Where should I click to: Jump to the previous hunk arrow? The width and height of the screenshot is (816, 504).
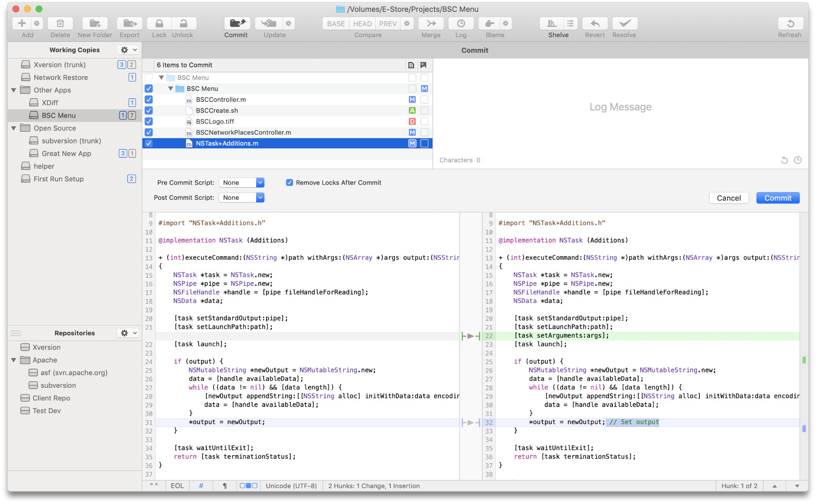pyautogui.click(x=775, y=486)
